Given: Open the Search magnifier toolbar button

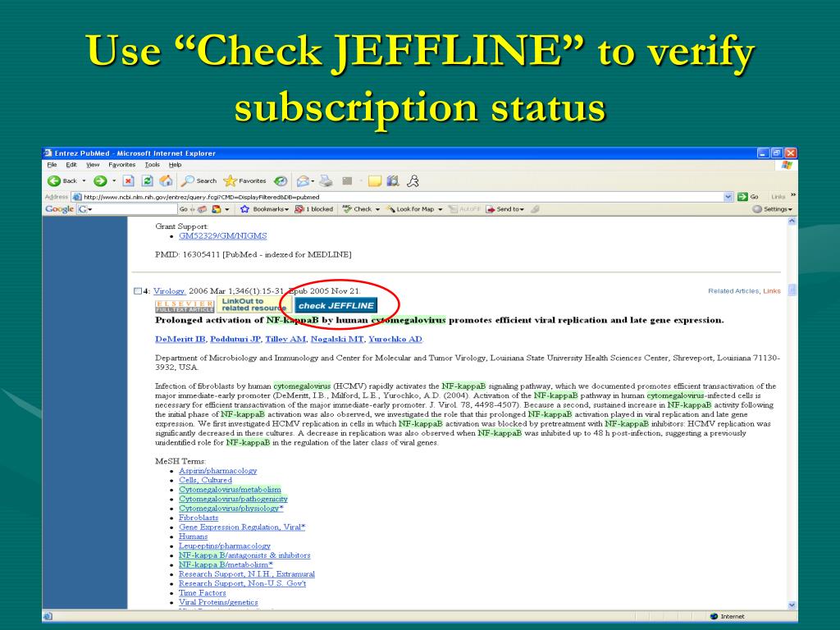Looking at the screenshot, I should tap(199, 181).
